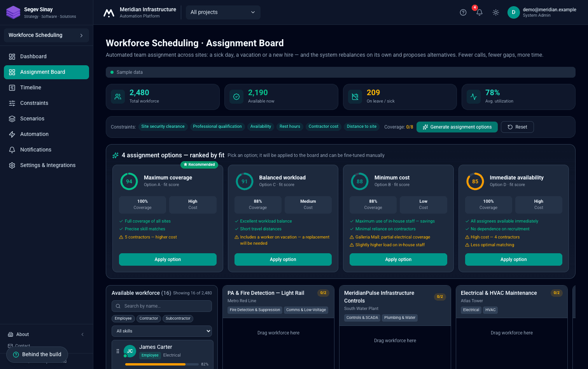Click the Recommended badge on Maximum coverage

[199, 165]
